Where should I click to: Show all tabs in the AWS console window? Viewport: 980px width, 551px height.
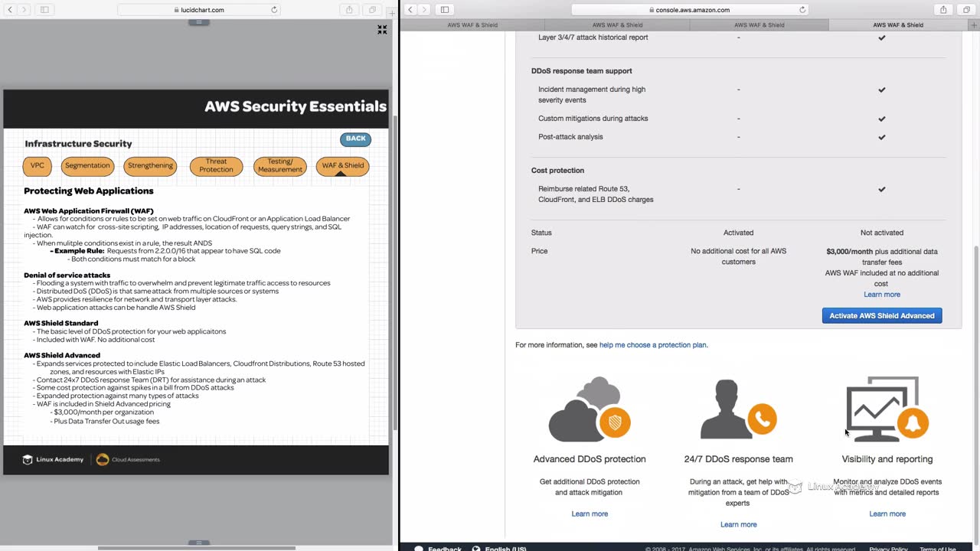point(965,10)
